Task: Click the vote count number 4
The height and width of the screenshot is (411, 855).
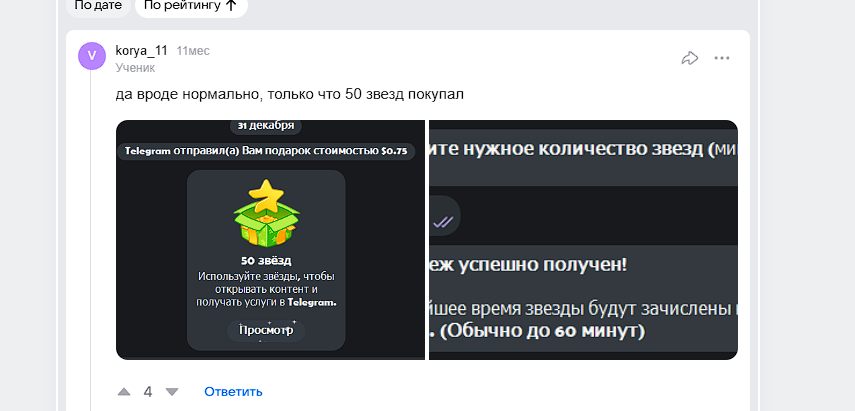Action: pyautogui.click(x=148, y=392)
